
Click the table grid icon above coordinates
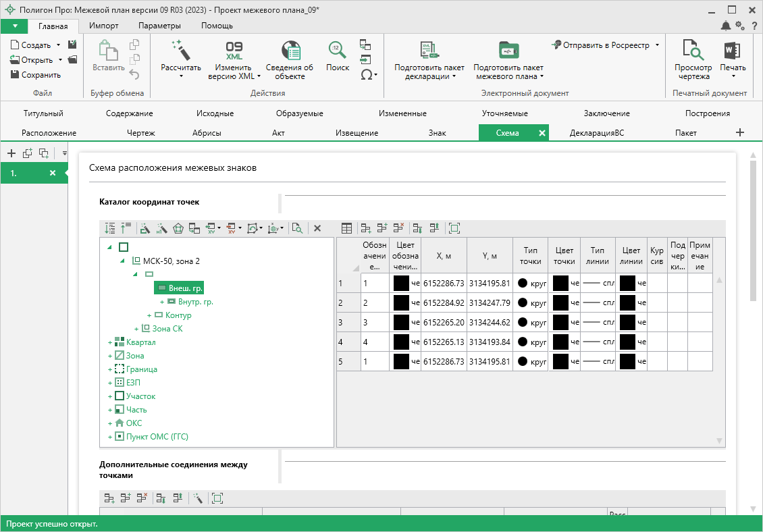click(346, 228)
